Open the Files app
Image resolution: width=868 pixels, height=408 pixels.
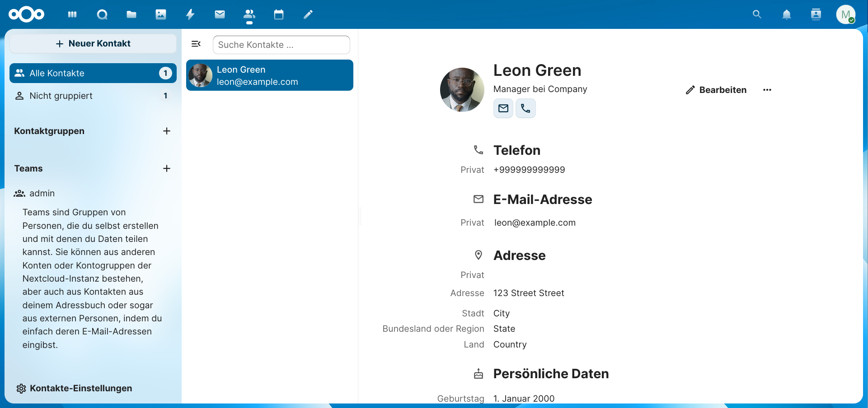tap(131, 14)
